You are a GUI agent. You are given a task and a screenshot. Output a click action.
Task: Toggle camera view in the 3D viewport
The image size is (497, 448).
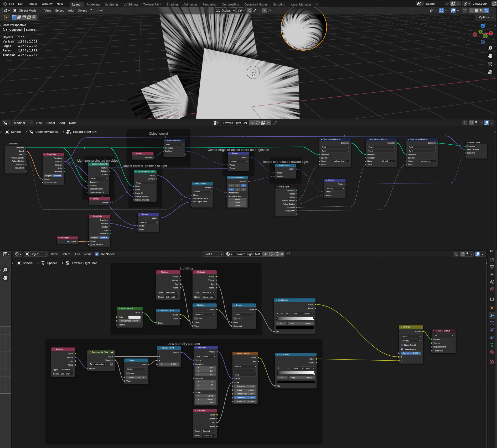[490, 64]
